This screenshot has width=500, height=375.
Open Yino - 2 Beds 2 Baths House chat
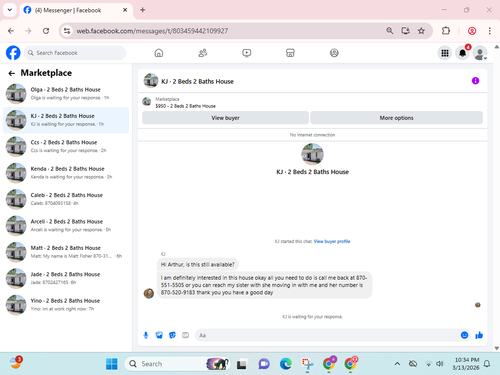(66, 304)
